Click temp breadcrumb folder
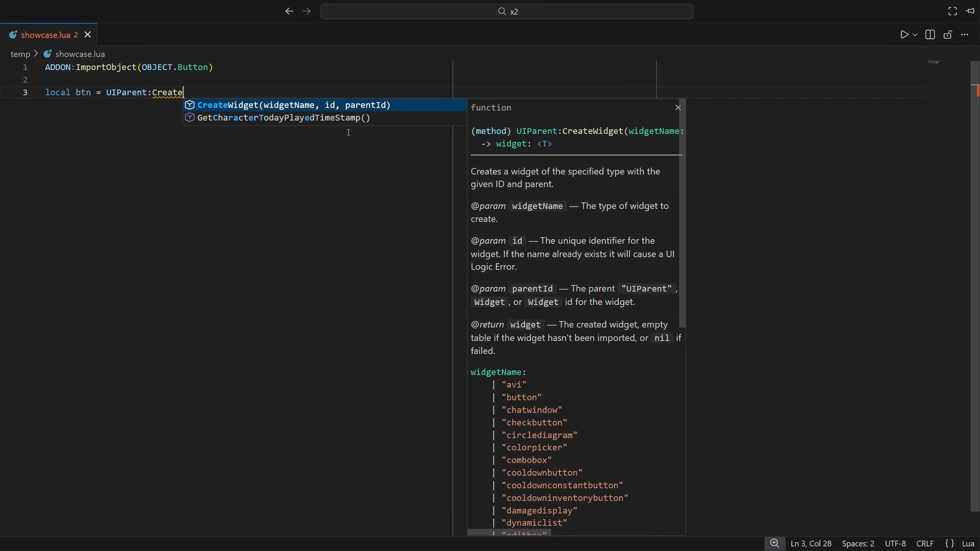980x551 pixels. pyautogui.click(x=20, y=54)
